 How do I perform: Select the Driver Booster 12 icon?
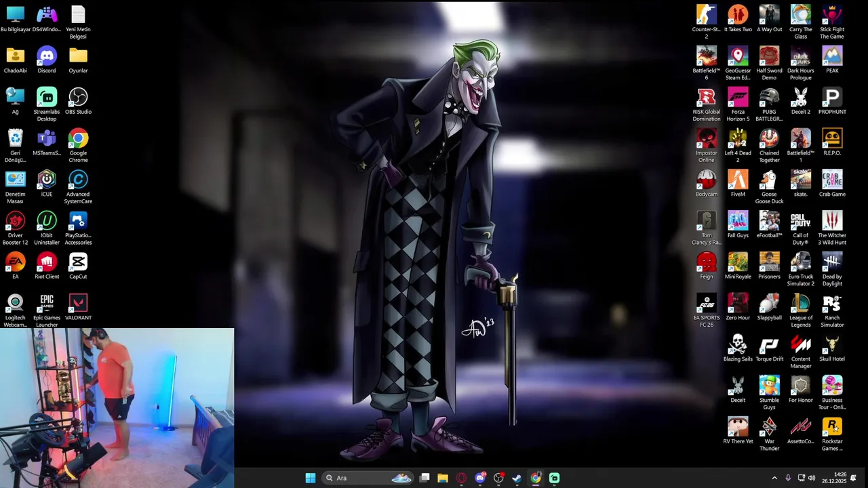[15, 229]
